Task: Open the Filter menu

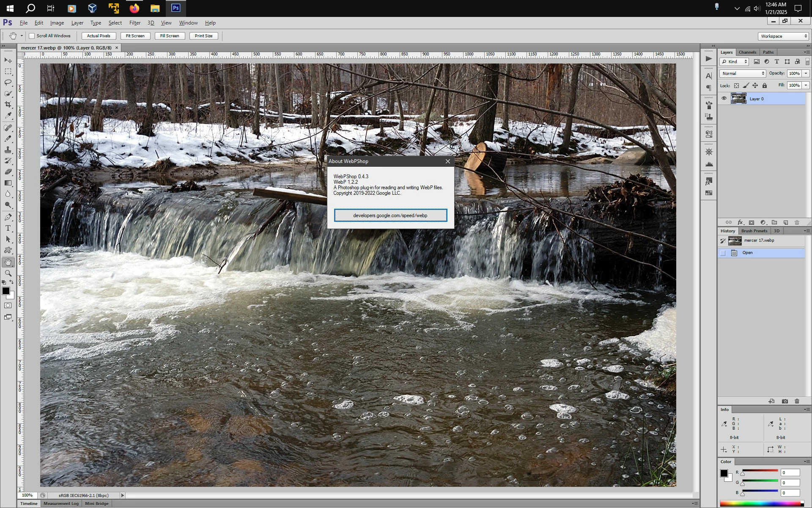Action: 135,23
